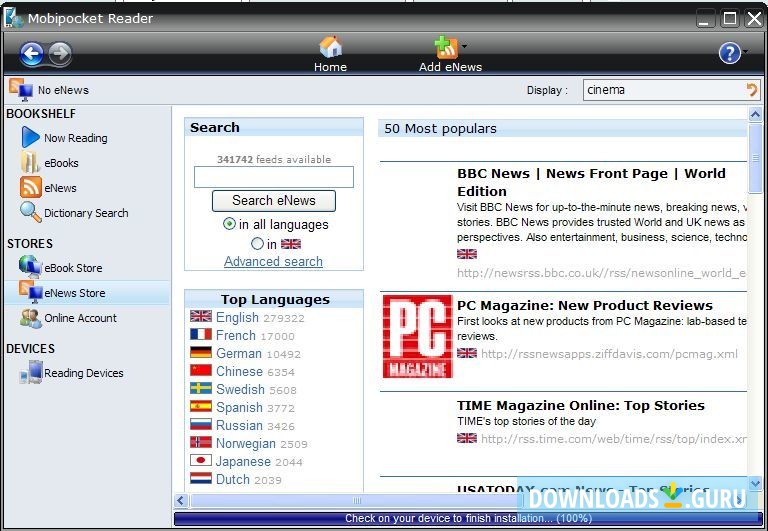The width and height of the screenshot is (768, 531).
Task: Click the Reading Devices label
Action: pos(84,373)
